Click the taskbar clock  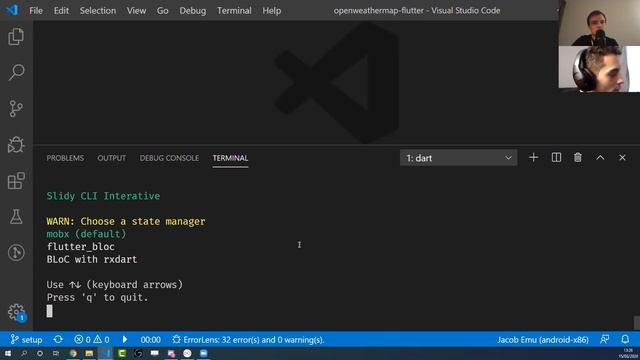click(x=629, y=353)
